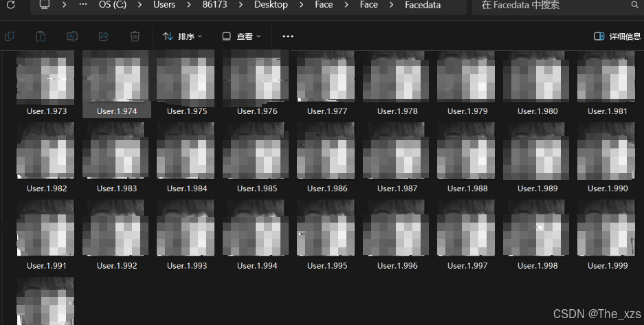Select thumbnail User.1.994

point(256,227)
